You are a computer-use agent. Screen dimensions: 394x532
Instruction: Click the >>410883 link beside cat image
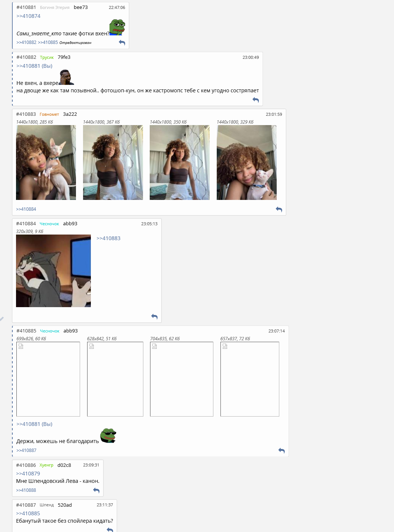(108, 238)
